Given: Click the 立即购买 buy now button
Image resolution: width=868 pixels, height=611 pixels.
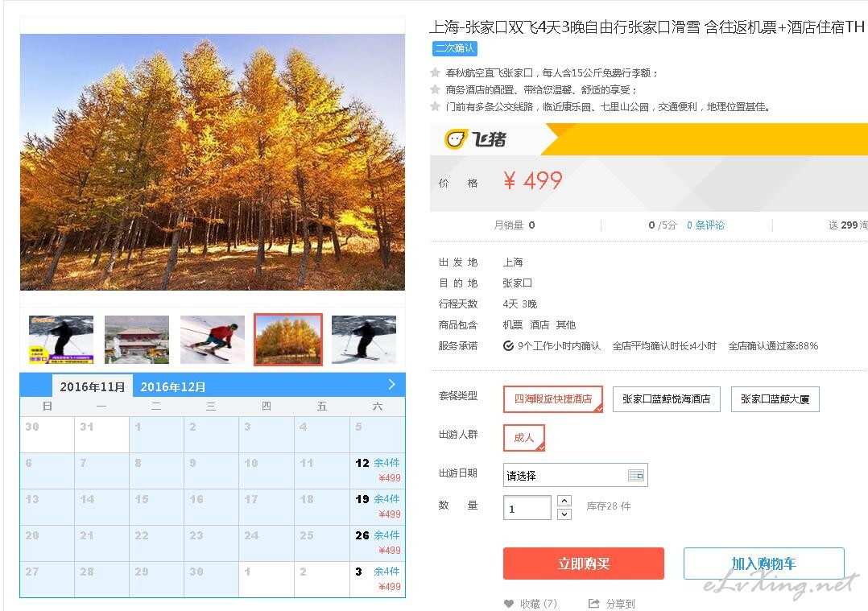Looking at the screenshot, I should coord(584,564).
